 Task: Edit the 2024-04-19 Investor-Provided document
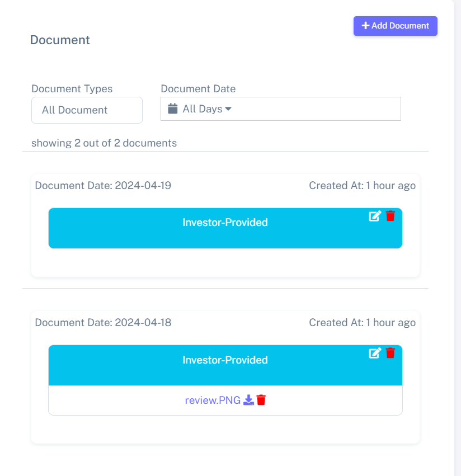tap(375, 216)
